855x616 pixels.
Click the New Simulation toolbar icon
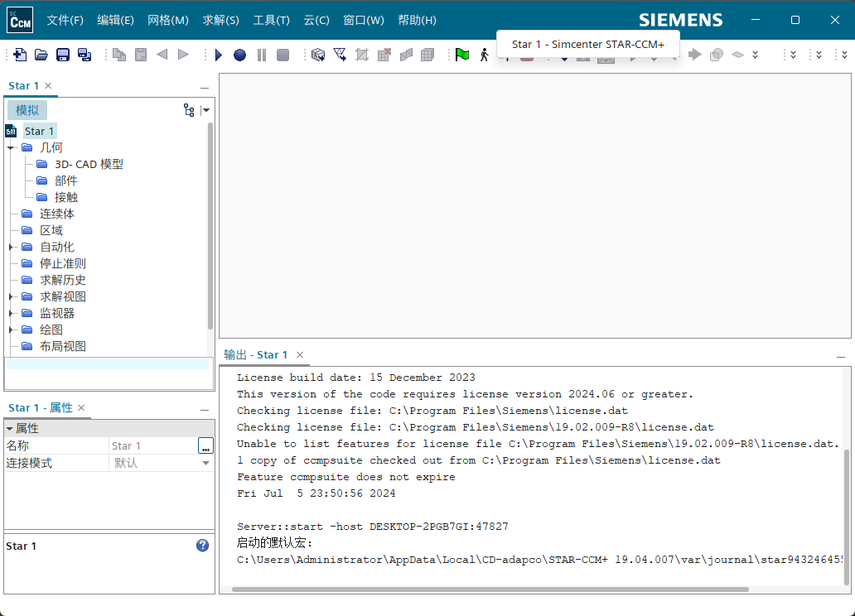click(x=19, y=55)
